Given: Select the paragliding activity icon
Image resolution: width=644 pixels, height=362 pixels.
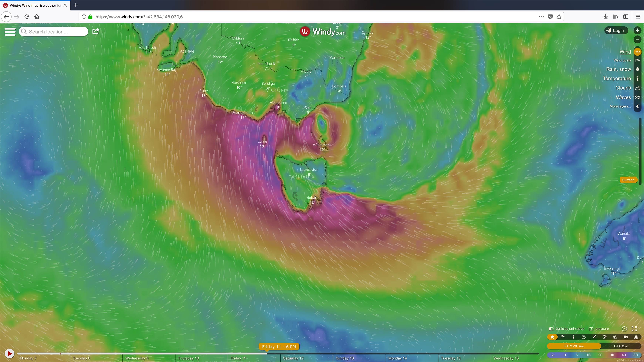Looking at the screenshot, I should pos(604,337).
